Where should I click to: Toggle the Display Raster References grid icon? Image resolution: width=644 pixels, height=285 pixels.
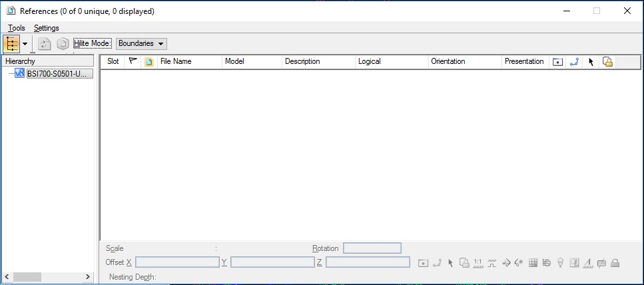pos(533,263)
